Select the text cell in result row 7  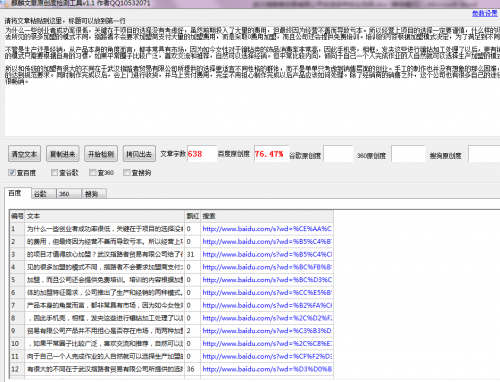[105, 305]
